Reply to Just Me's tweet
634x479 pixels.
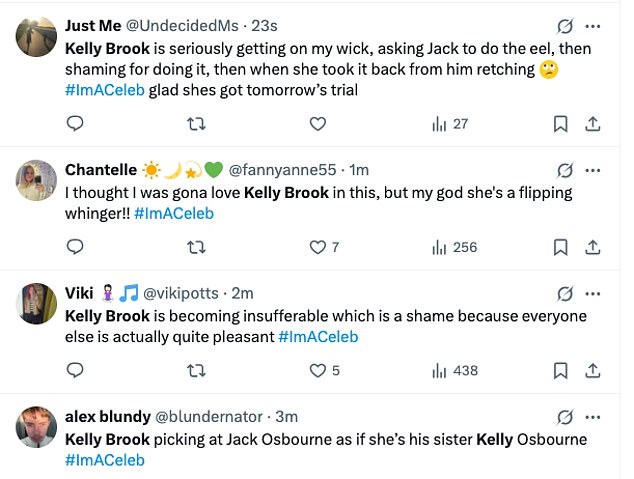coord(75,124)
